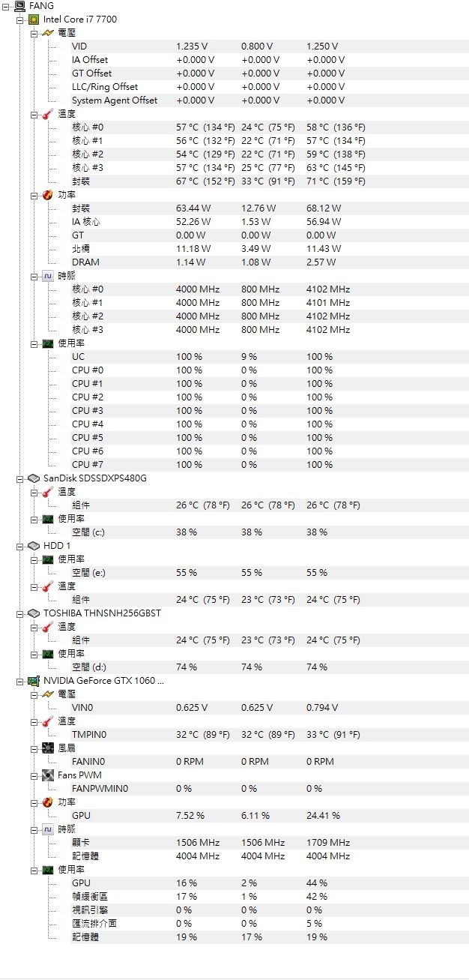Click the fan icon next to 風扇

tap(48, 748)
